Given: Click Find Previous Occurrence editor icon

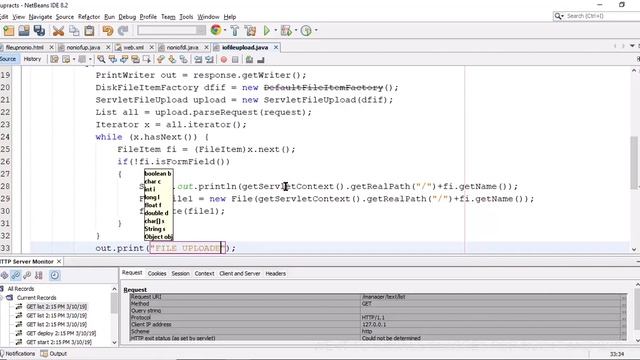Looking at the screenshot, I should [x=113, y=60].
